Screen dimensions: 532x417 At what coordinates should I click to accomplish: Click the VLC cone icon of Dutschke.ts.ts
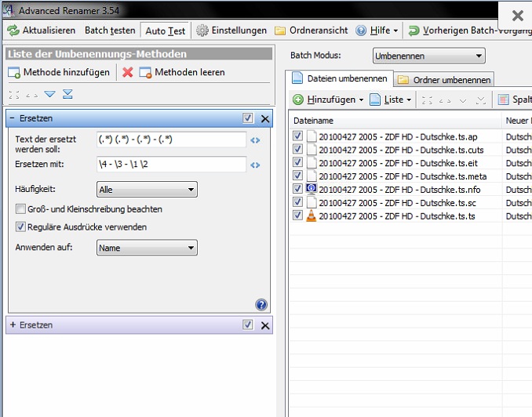click(x=312, y=216)
